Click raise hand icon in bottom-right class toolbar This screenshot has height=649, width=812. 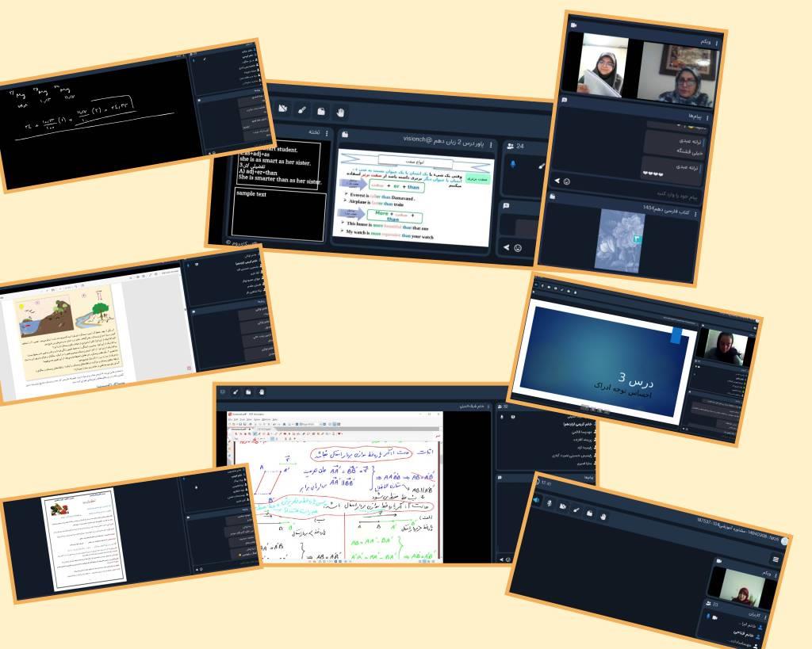coord(603,517)
